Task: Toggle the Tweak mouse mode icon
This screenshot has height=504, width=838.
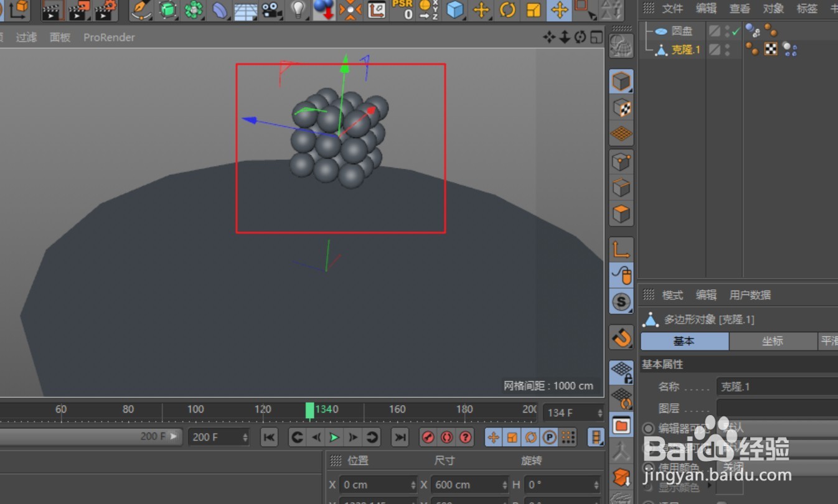Action: pos(621,275)
